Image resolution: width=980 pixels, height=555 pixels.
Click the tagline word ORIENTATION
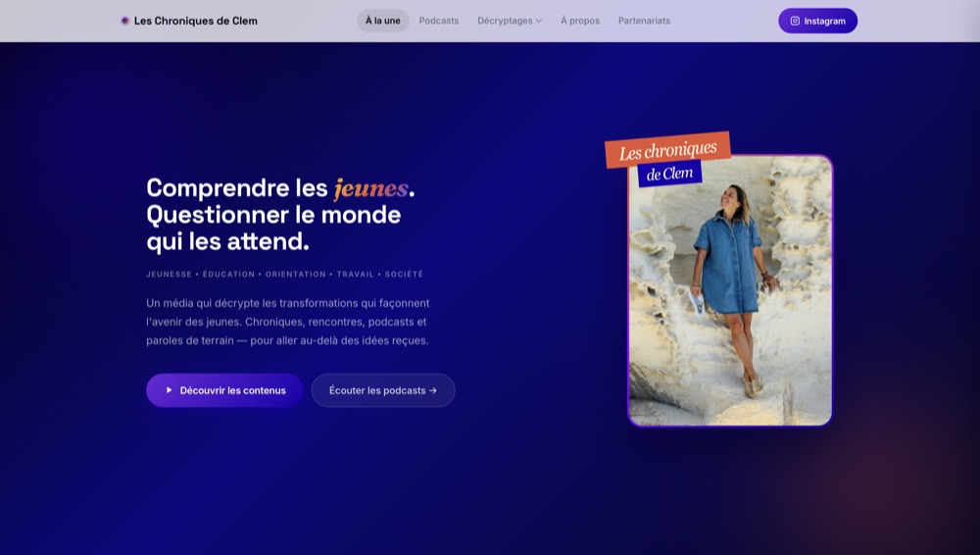(296, 274)
